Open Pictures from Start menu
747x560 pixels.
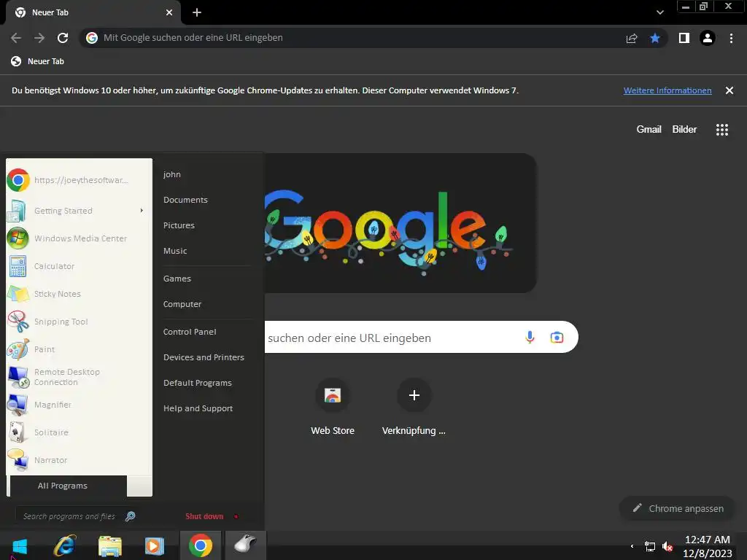179,225
